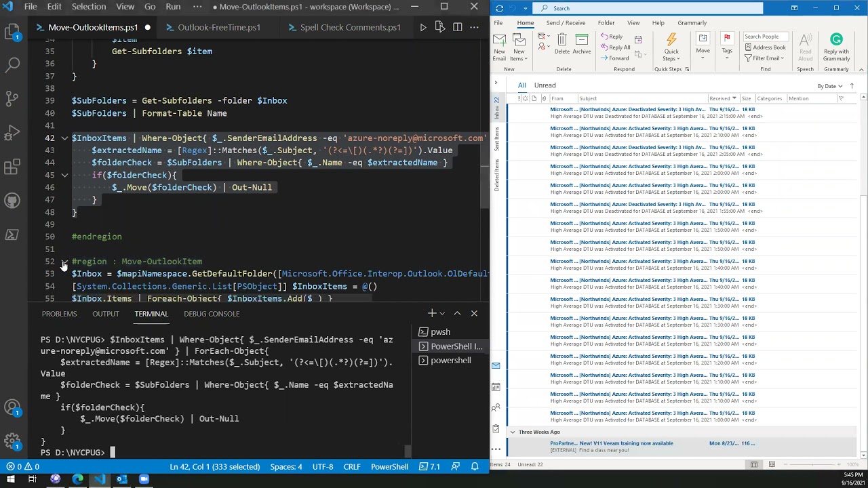Open the Tags dropdown

coord(727,45)
